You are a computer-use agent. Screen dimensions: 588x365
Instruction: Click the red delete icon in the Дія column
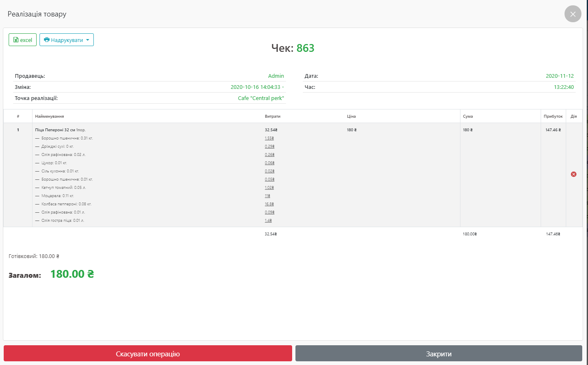(x=574, y=174)
